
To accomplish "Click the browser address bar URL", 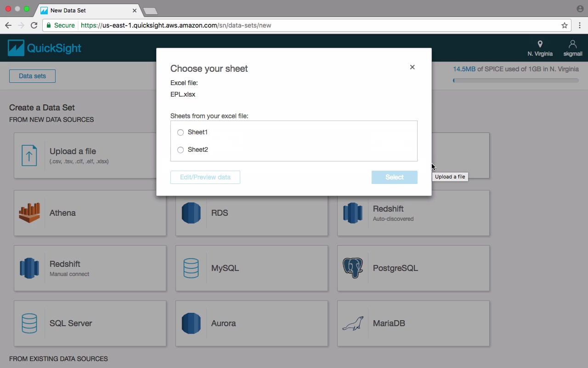I will tap(176, 25).
